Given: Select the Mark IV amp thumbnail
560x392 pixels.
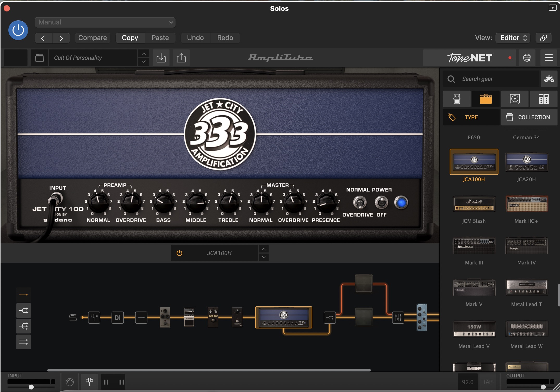Looking at the screenshot, I should click(527, 245).
